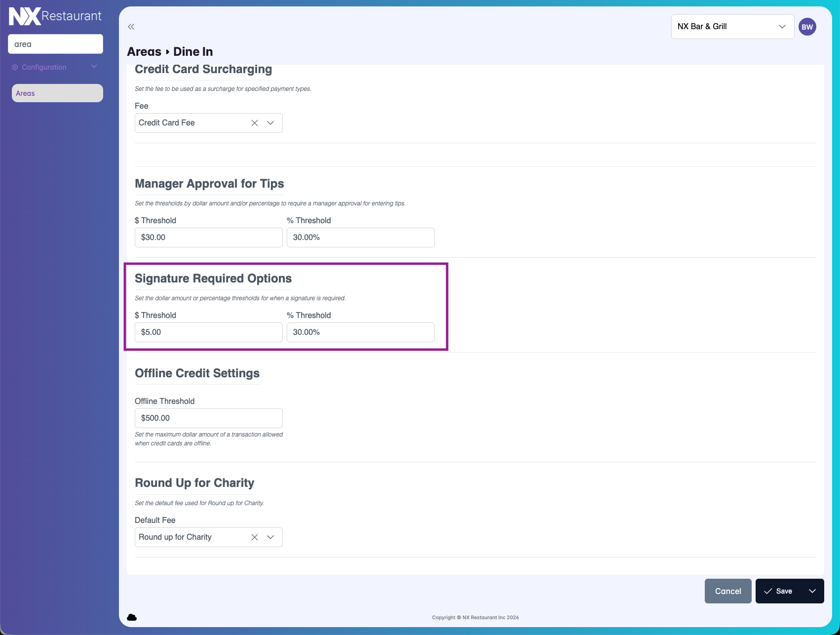Open the NX Bar & Grill location dropdown
840x635 pixels.
click(x=732, y=27)
